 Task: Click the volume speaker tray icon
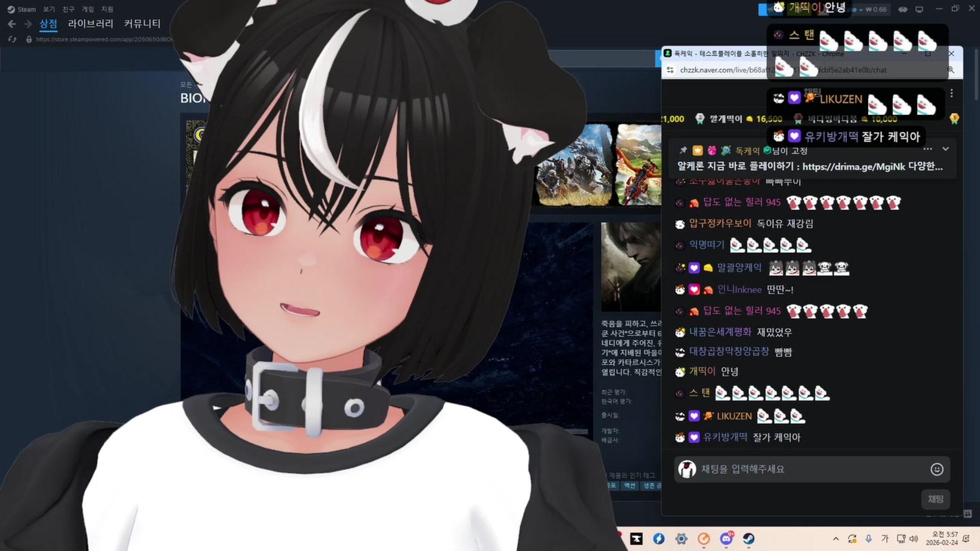pos(913,539)
